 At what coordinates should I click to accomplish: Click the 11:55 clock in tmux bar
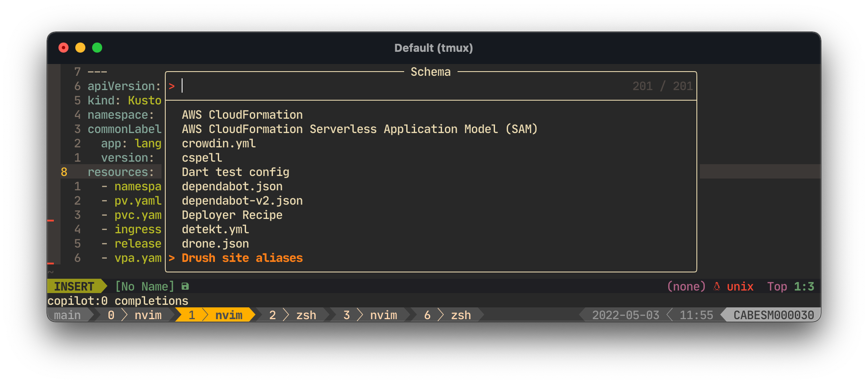coord(696,315)
